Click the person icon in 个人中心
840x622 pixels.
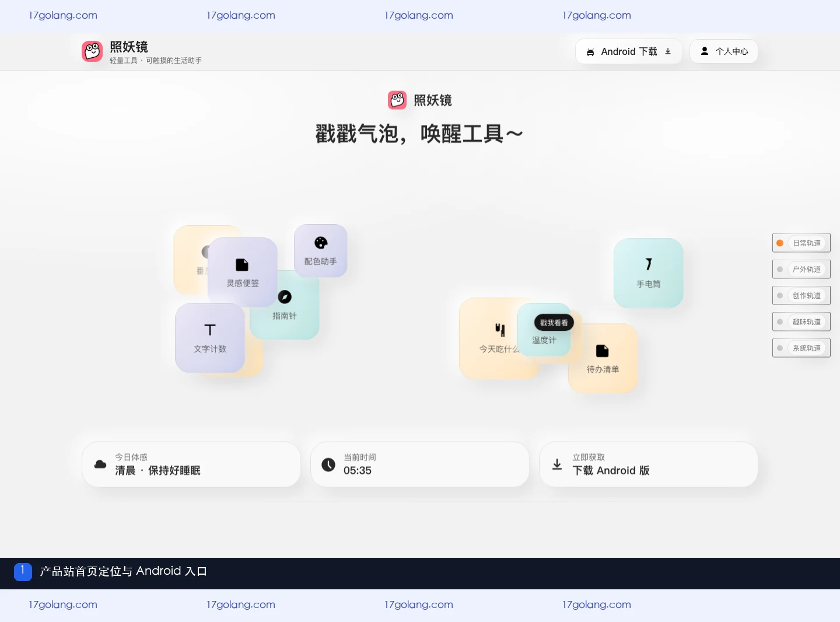click(705, 51)
